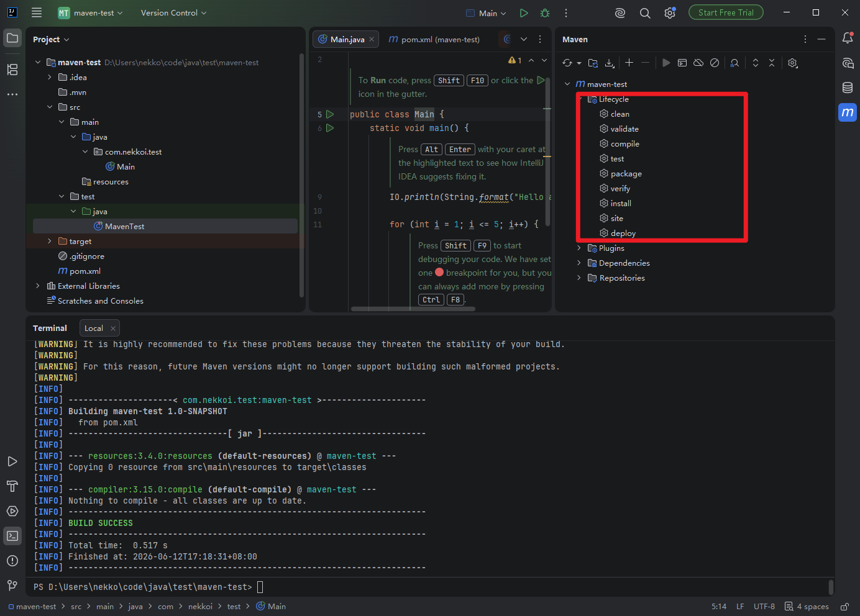Open Maven settings gear in Maven toolbar
The height and width of the screenshot is (616, 860).
pyautogui.click(x=792, y=63)
